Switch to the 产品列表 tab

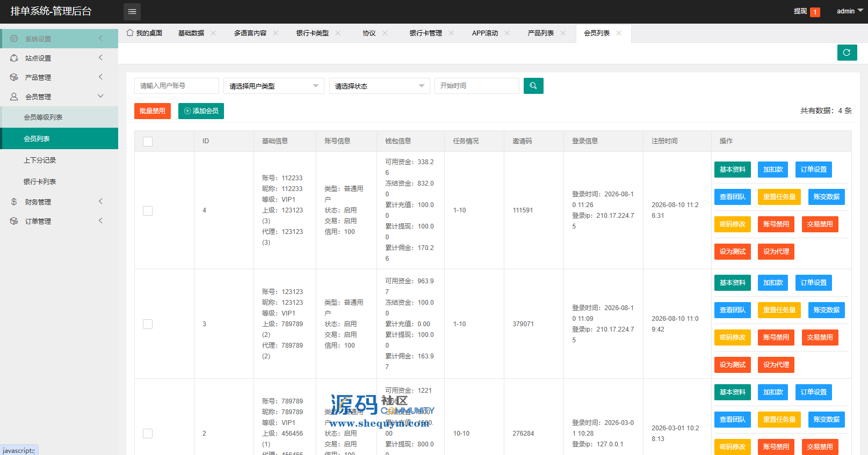[x=541, y=33]
